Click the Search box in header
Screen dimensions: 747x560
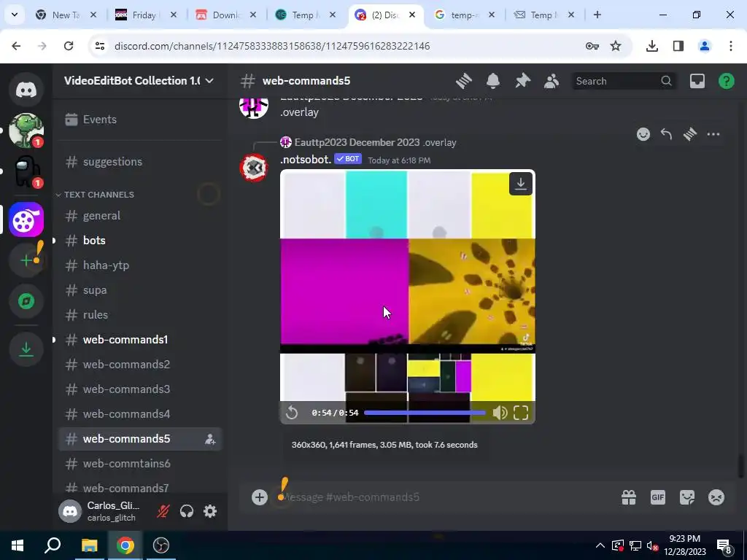coord(624,81)
